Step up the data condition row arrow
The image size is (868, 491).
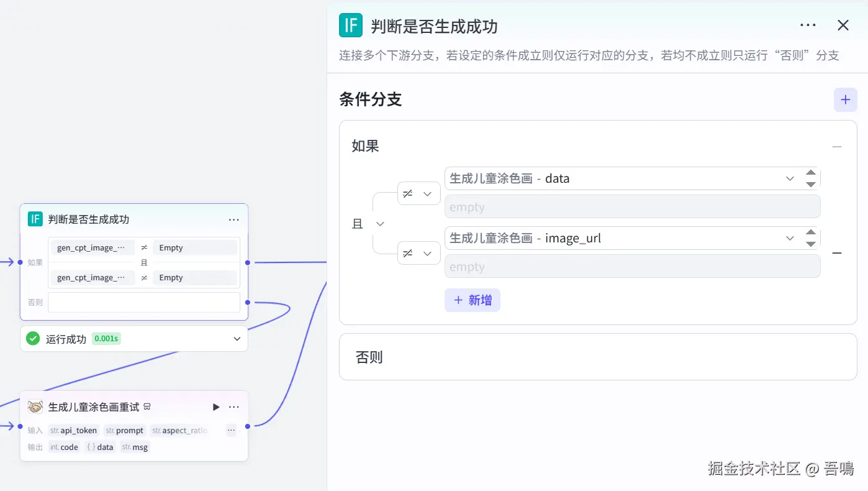click(x=810, y=173)
